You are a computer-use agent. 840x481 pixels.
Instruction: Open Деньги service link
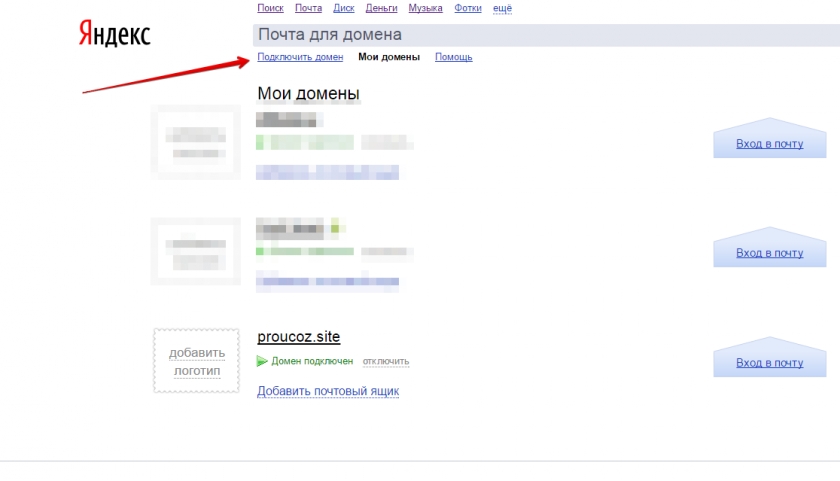(381, 8)
